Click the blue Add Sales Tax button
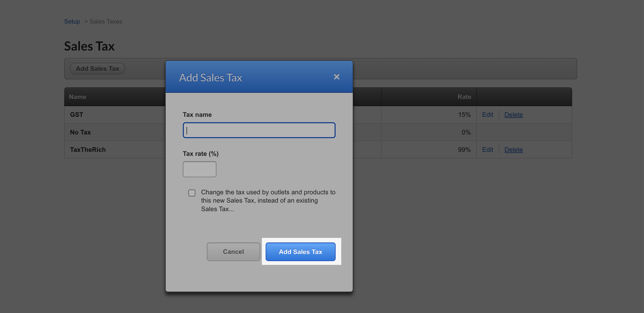 (x=300, y=252)
